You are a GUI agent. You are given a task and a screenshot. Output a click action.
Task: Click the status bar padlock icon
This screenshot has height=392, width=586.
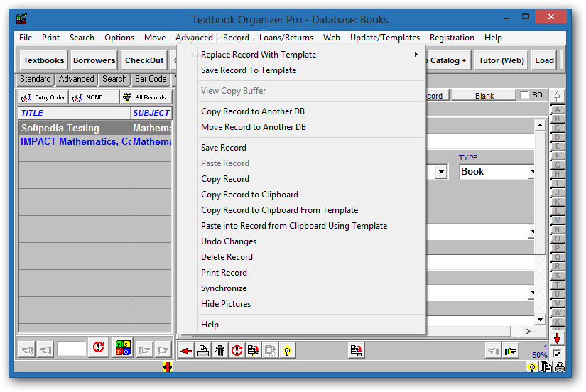click(x=560, y=367)
